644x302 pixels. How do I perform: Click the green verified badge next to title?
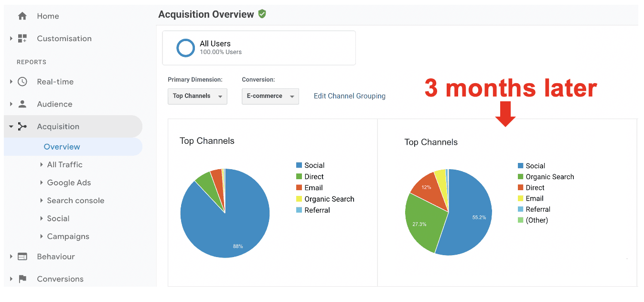pyautogui.click(x=262, y=14)
